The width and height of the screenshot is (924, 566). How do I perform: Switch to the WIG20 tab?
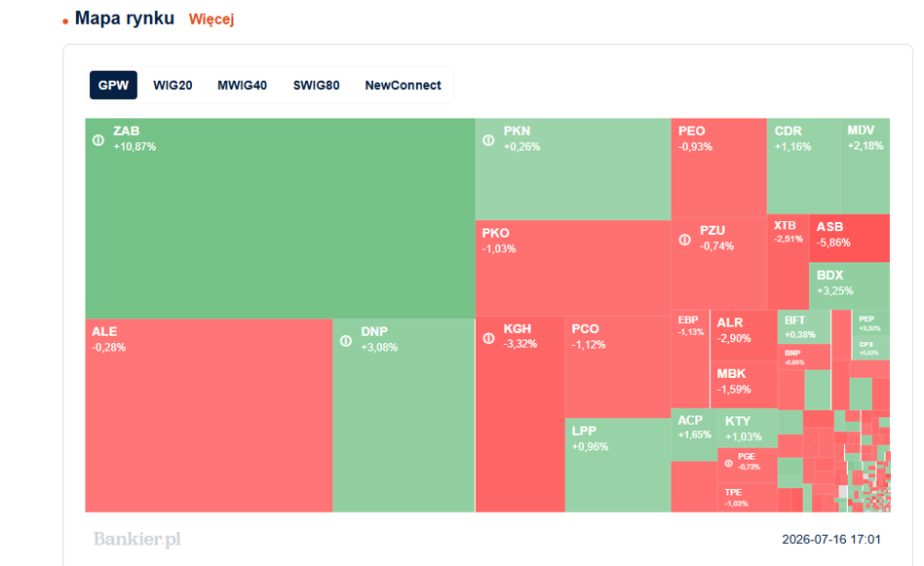click(173, 86)
